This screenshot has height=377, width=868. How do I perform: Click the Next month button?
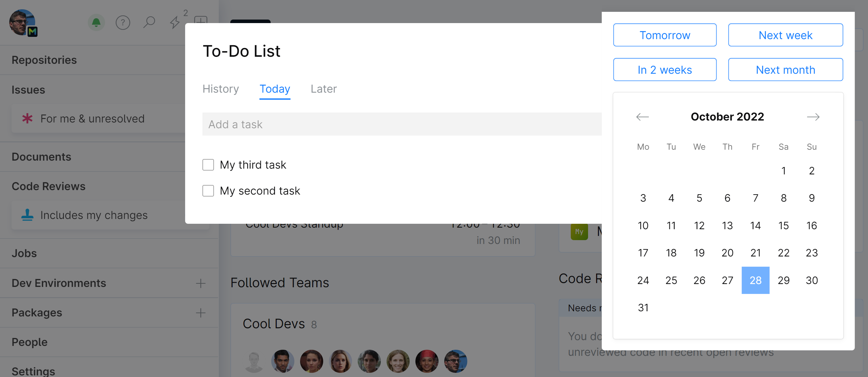point(785,70)
